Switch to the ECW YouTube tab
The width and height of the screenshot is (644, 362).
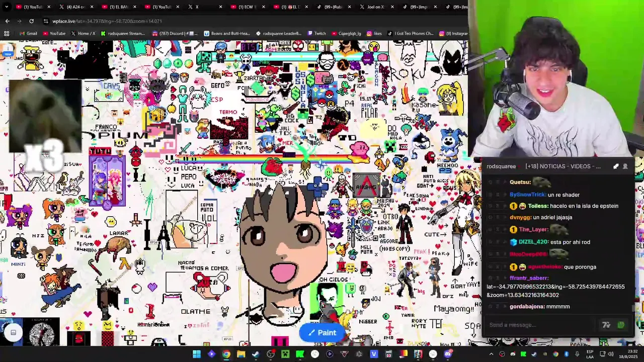coord(247,7)
